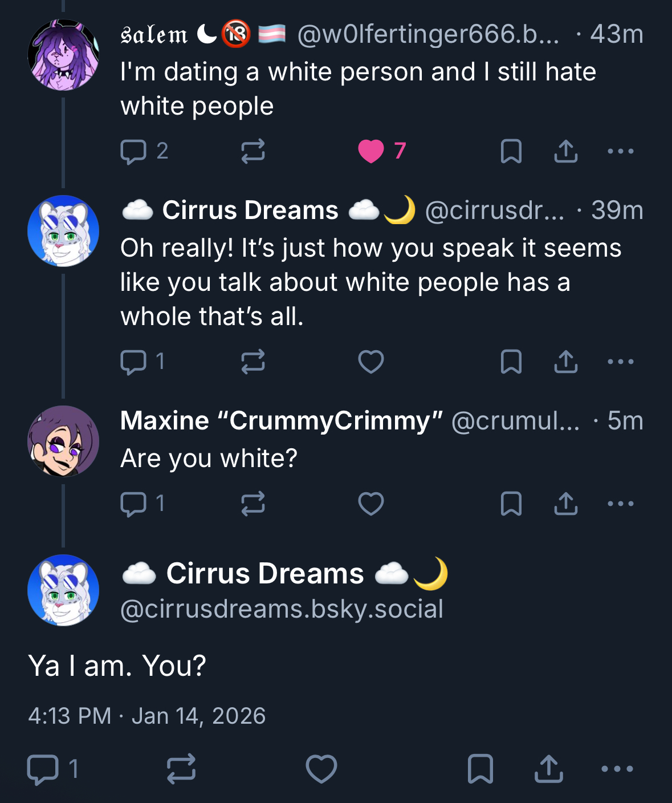Unlike Salem's post with 7 likes
The height and width of the screenshot is (803, 672).
click(371, 152)
